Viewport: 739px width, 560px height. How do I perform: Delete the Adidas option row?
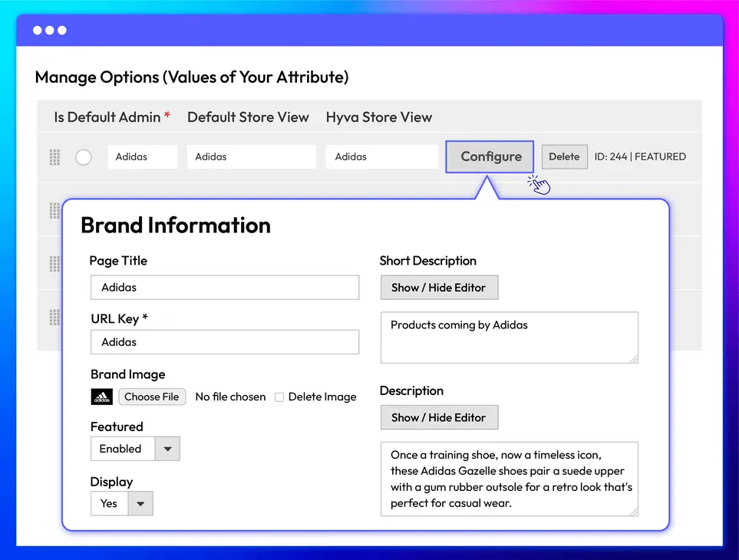pos(564,156)
